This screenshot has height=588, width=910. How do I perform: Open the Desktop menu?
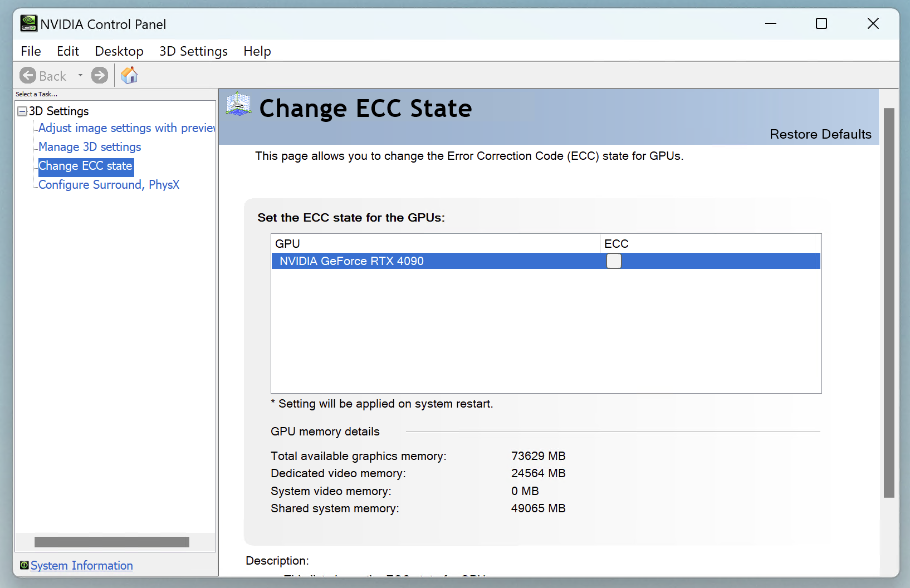(x=119, y=51)
